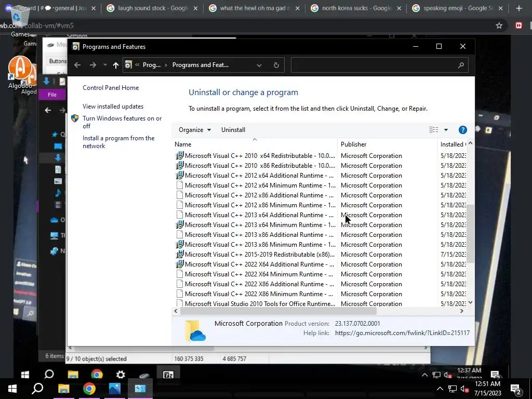
Task: Open Chrome from the host taskbar
Action: click(89, 389)
